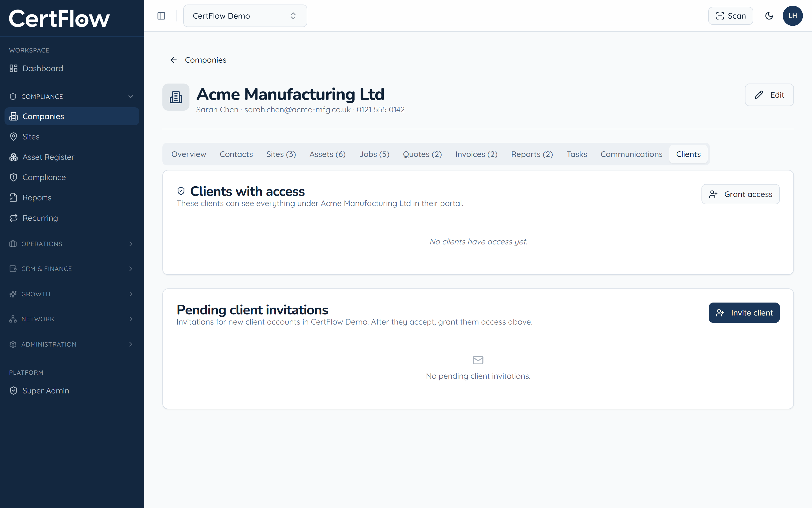Viewport: 812px width, 508px height.
Task: Go to Sites in the sidebar
Action: pyautogui.click(x=72, y=137)
